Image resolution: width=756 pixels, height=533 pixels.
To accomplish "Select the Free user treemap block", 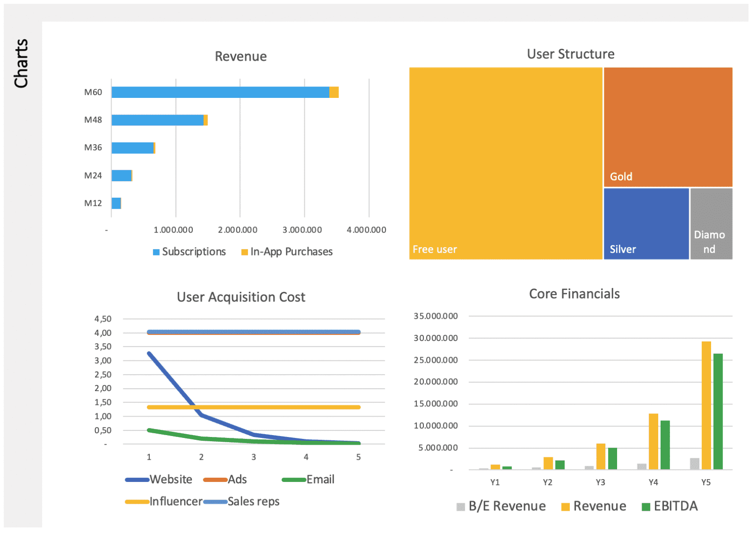I will [x=506, y=163].
